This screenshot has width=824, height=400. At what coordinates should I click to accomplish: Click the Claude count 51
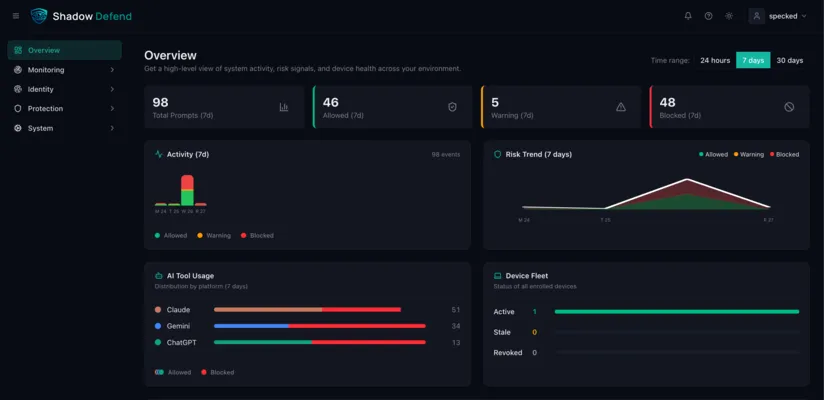pyautogui.click(x=456, y=310)
